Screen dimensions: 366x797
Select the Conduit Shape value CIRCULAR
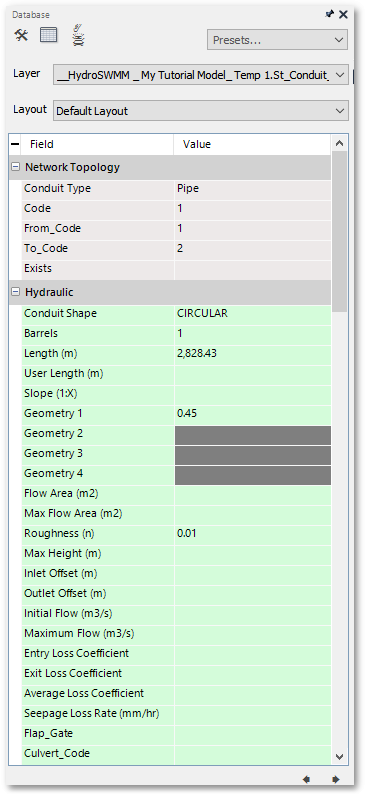pos(253,314)
